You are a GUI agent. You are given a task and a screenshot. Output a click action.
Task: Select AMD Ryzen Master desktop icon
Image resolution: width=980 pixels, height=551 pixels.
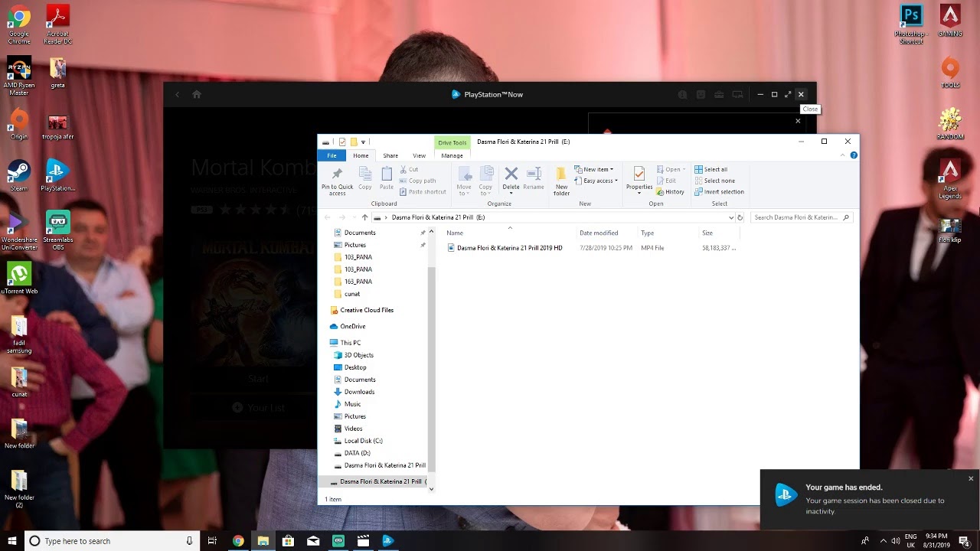(x=19, y=77)
